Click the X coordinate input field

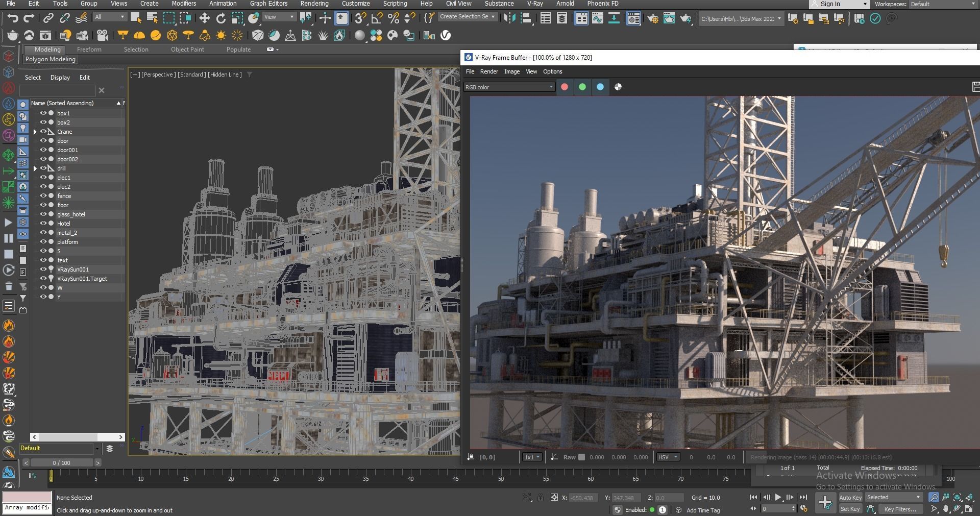tap(584, 498)
